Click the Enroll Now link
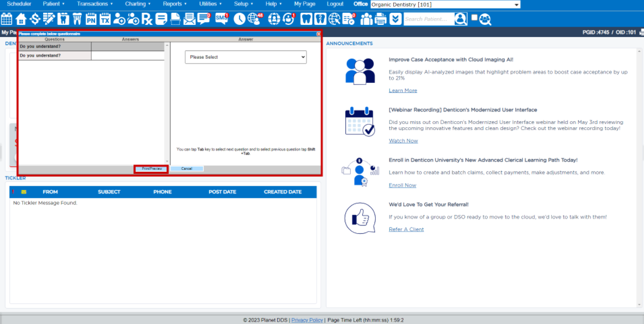The height and width of the screenshot is (324, 644). point(403,185)
